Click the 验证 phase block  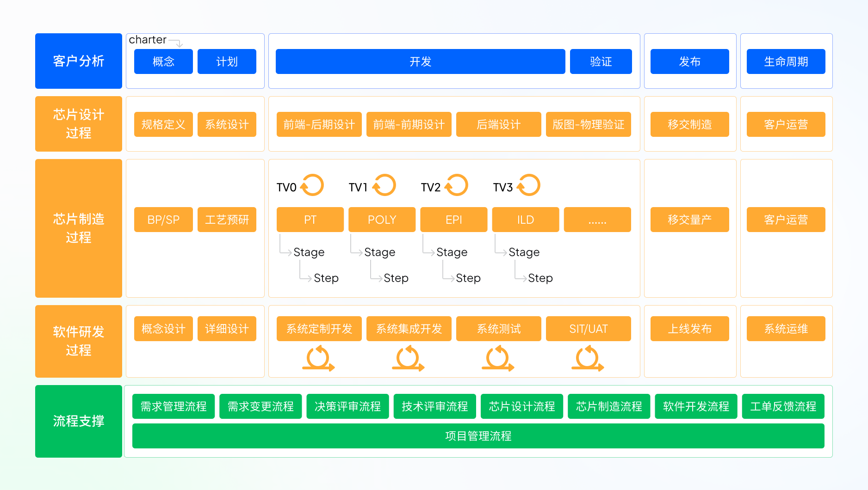point(601,61)
